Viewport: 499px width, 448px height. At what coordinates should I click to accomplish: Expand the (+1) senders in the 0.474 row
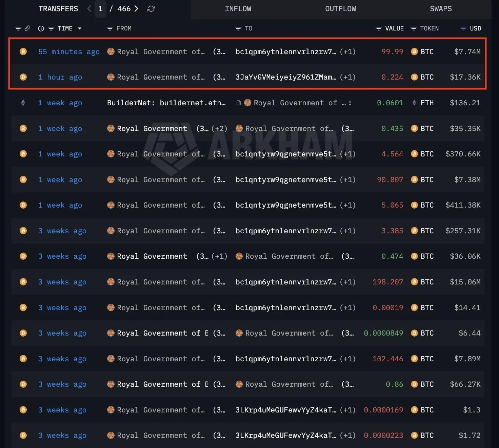(219, 256)
